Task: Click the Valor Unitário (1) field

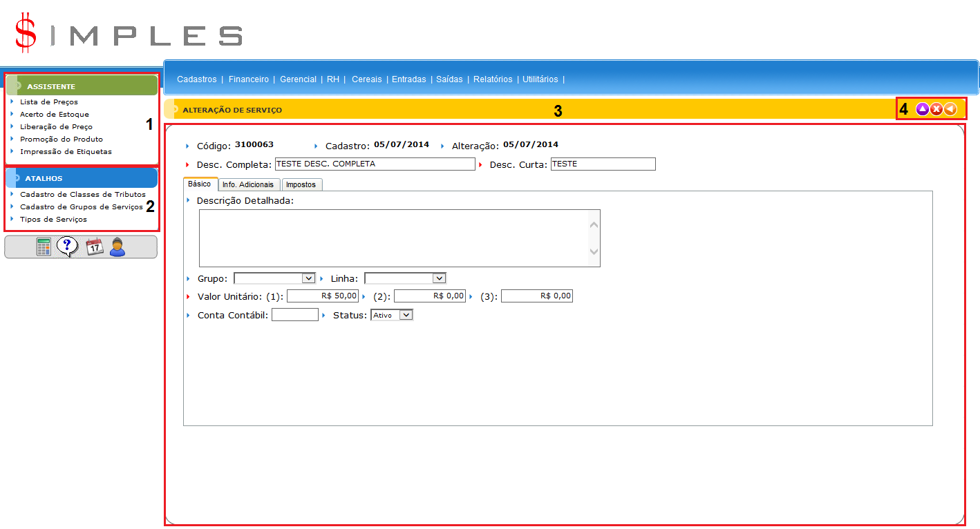Action: (x=323, y=296)
